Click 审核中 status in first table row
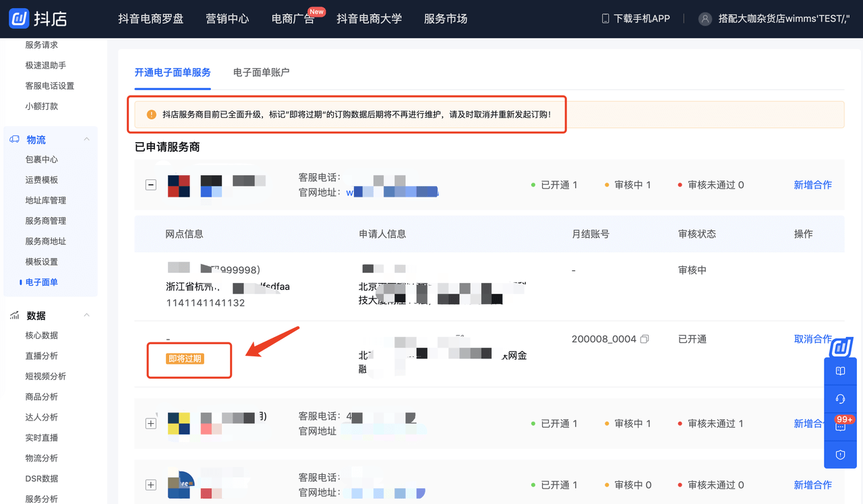 click(692, 270)
